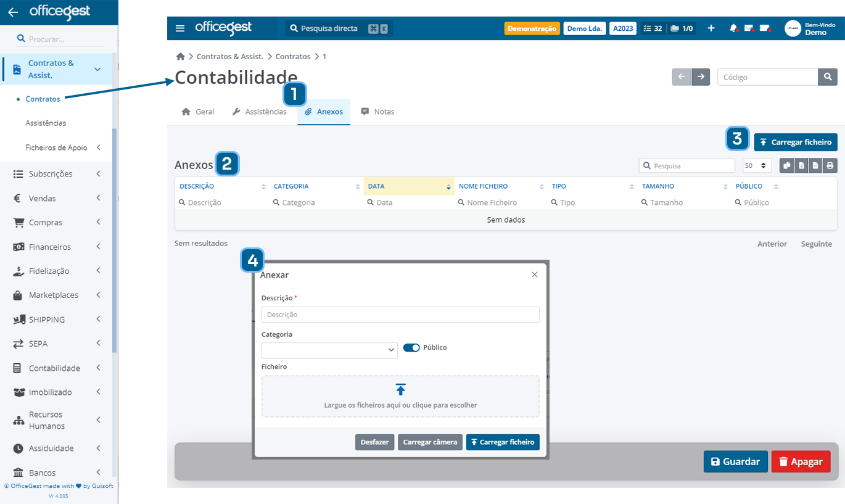Open the notifications bell in the top bar
845x504 pixels.
733,28
